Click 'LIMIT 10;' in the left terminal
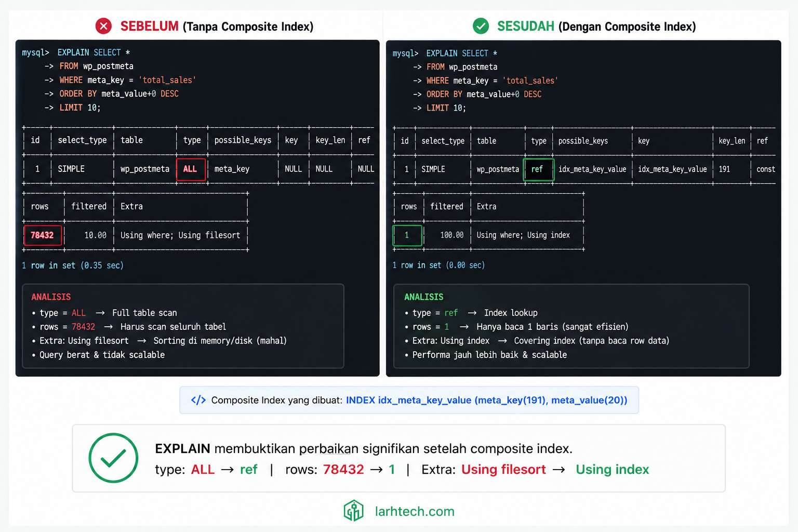The height and width of the screenshot is (532, 798). point(80,108)
